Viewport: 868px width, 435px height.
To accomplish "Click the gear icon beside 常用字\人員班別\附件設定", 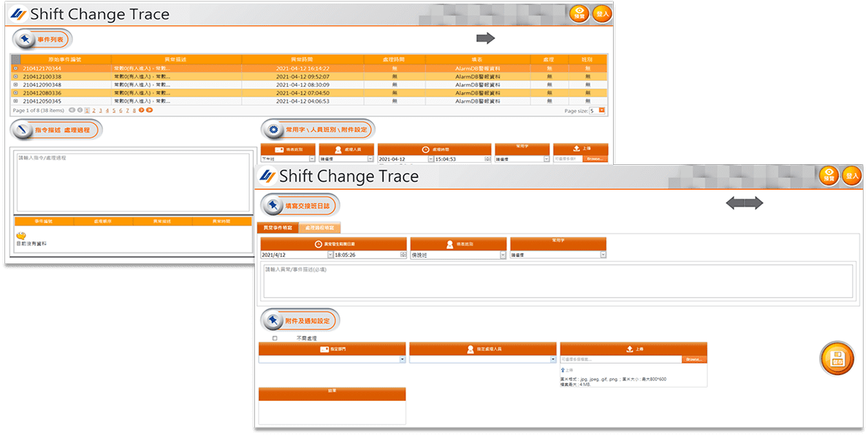I will [x=274, y=130].
